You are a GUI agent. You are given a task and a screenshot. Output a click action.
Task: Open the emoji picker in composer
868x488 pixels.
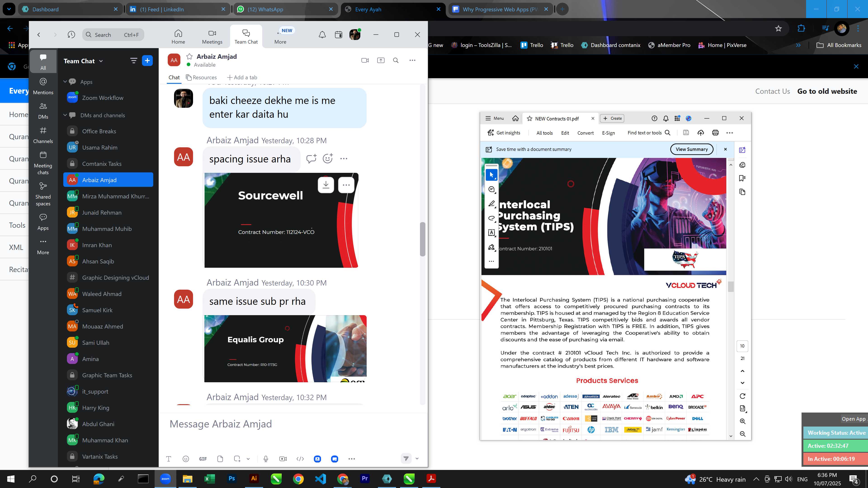(x=186, y=459)
